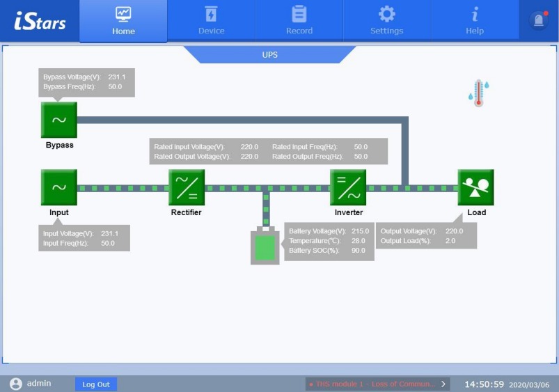
Task: Switch to the Home tab
Action: (123, 21)
